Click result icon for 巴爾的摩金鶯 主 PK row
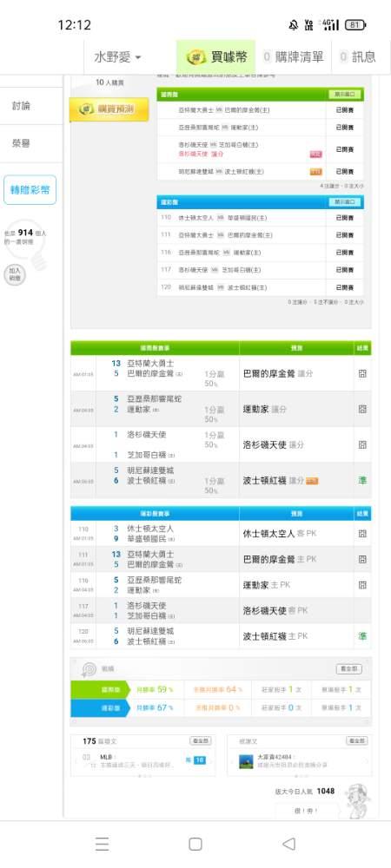The width and height of the screenshot is (391, 868). [x=362, y=559]
